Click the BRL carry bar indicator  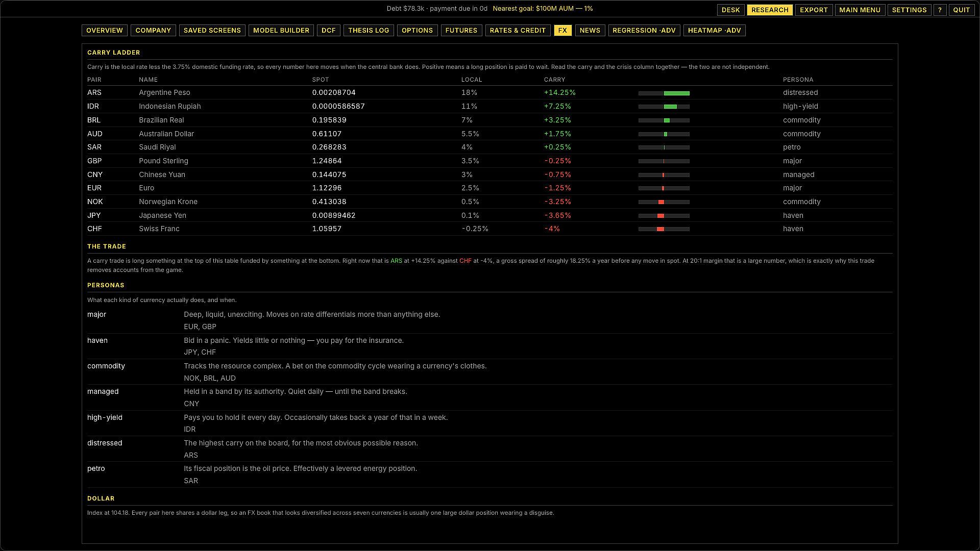(x=664, y=120)
